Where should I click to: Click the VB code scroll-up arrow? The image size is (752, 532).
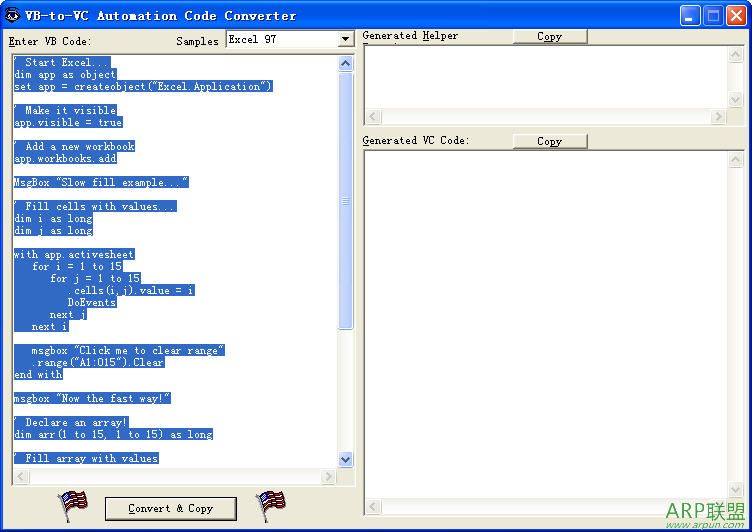click(345, 63)
